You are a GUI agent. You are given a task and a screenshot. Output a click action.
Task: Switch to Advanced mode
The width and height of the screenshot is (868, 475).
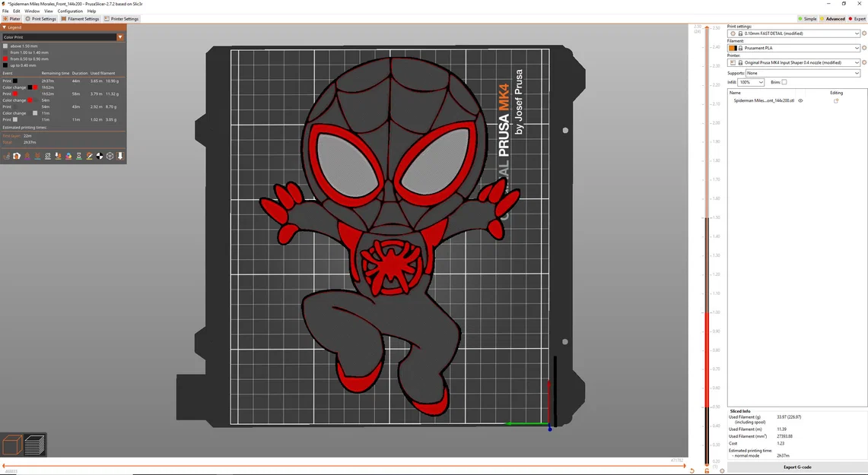[x=832, y=19]
